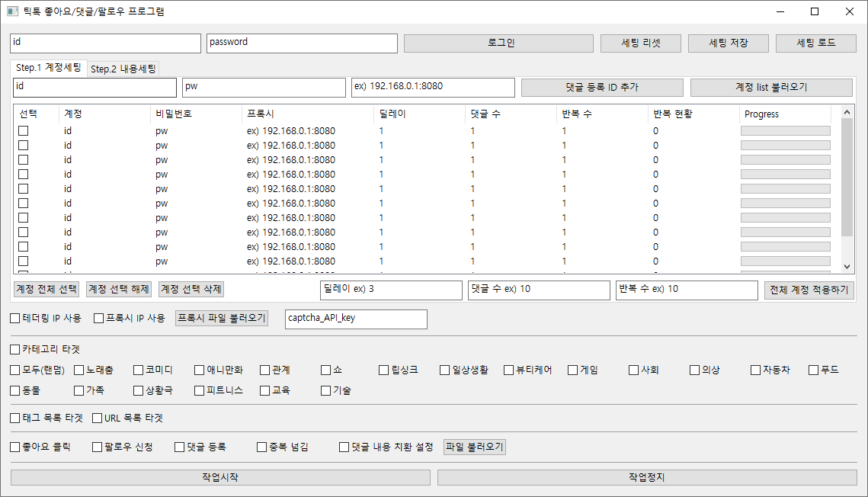
Task: Click the proxy ex) 192.168.0.1:8080 input box
Action: [433, 88]
